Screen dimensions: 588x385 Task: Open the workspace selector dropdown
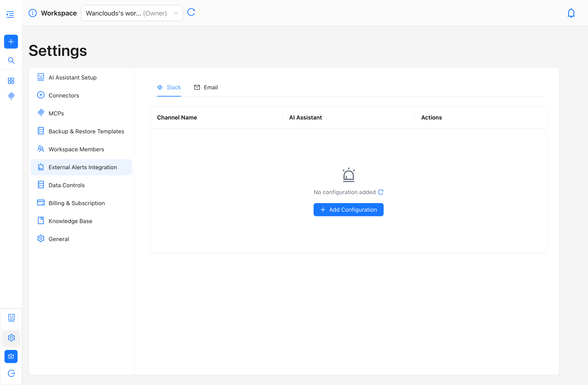click(x=132, y=13)
